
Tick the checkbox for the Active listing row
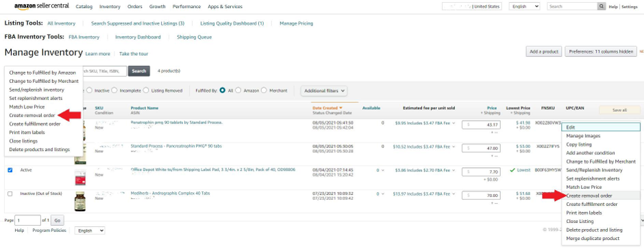[x=10, y=170]
